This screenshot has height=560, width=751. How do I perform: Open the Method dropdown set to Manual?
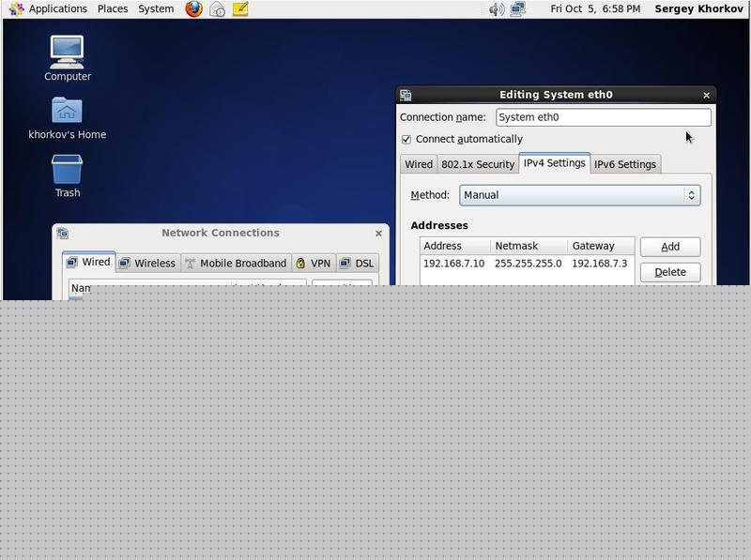click(579, 195)
